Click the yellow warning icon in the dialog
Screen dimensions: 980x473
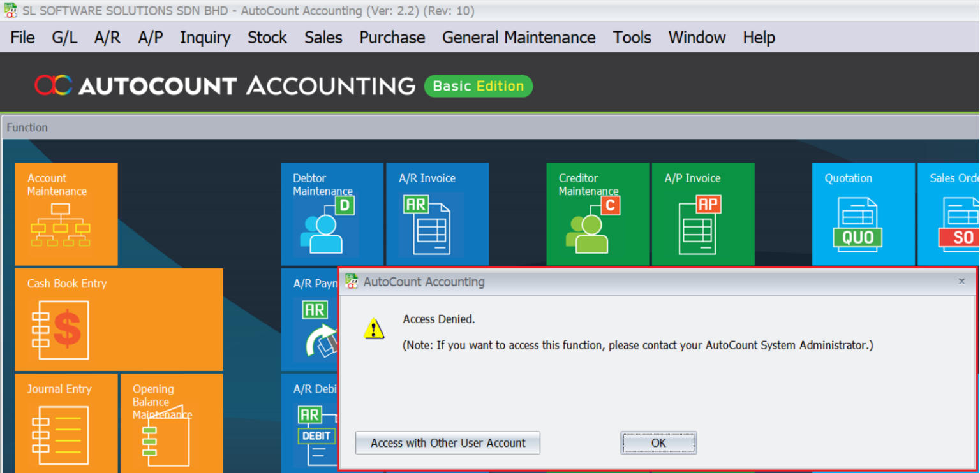pyautogui.click(x=374, y=329)
